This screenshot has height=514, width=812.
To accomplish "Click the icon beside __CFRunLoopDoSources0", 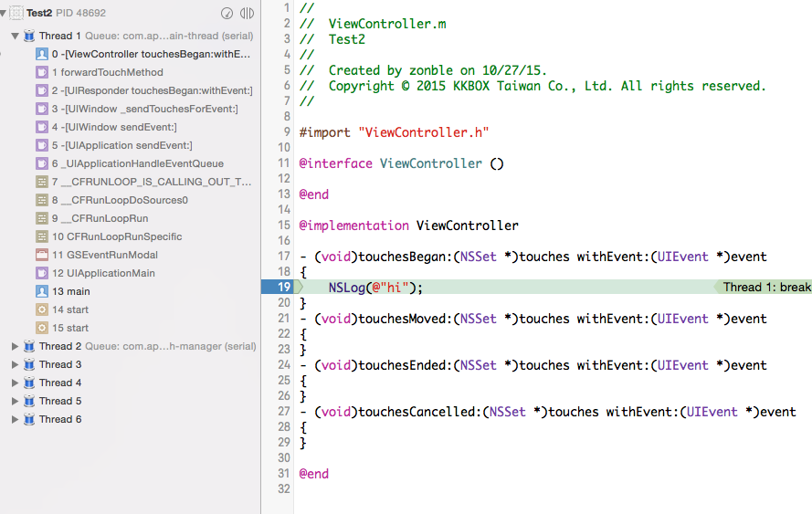I will 42,200.
